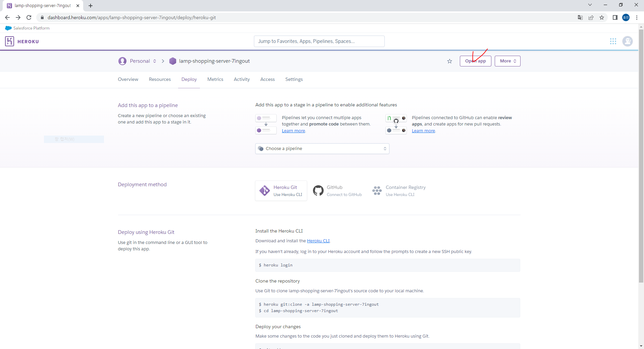Image resolution: width=644 pixels, height=349 pixels.
Task: Click the tab search chevron in title bar
Action: tap(590, 5)
